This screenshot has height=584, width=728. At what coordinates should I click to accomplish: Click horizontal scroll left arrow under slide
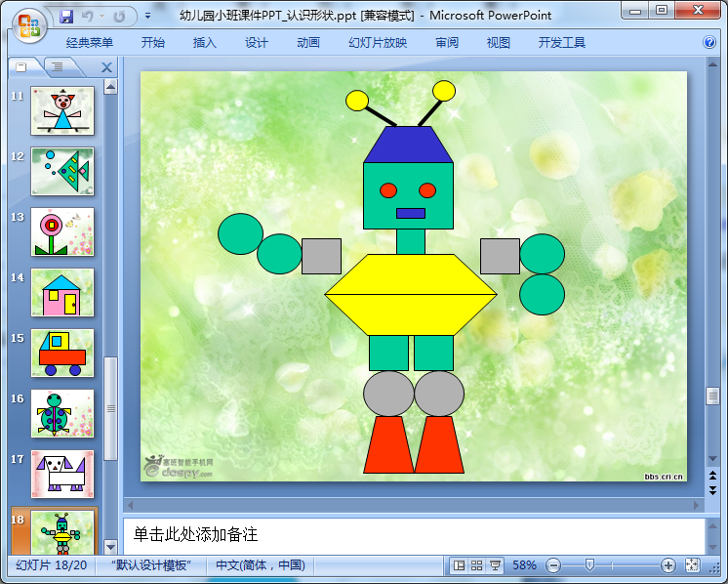click(x=131, y=505)
